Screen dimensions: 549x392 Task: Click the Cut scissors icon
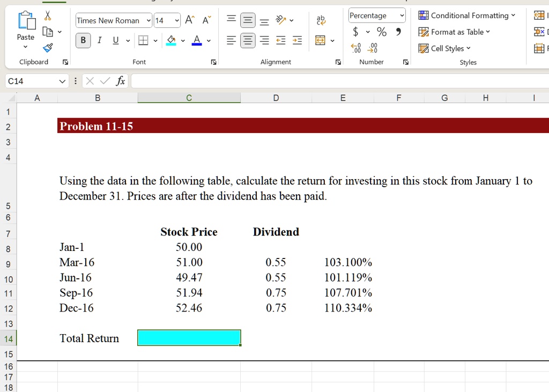[48, 16]
